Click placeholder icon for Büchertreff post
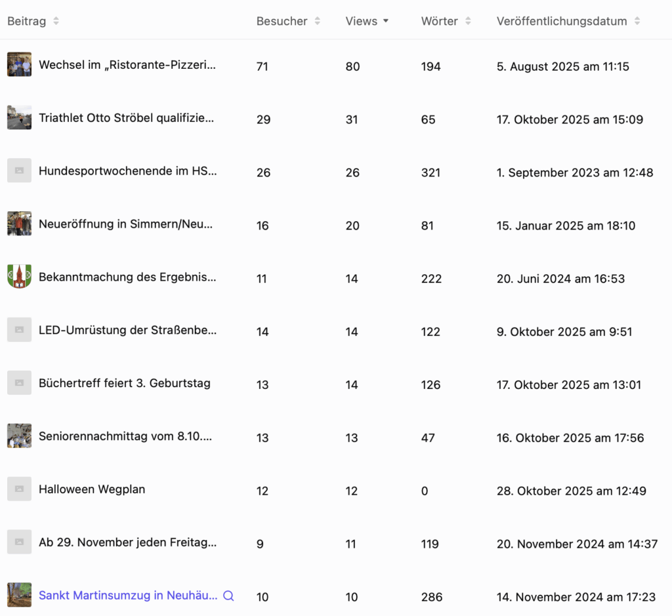 (19, 383)
